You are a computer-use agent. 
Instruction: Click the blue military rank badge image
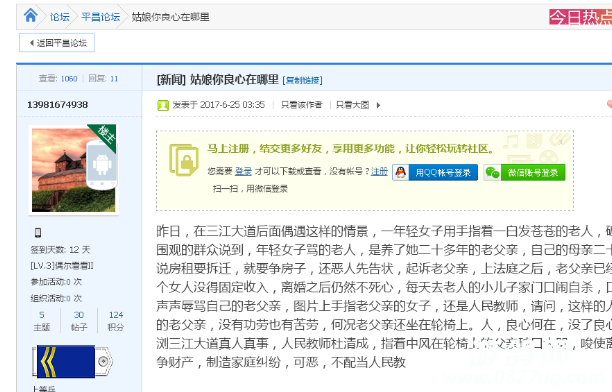point(72,362)
